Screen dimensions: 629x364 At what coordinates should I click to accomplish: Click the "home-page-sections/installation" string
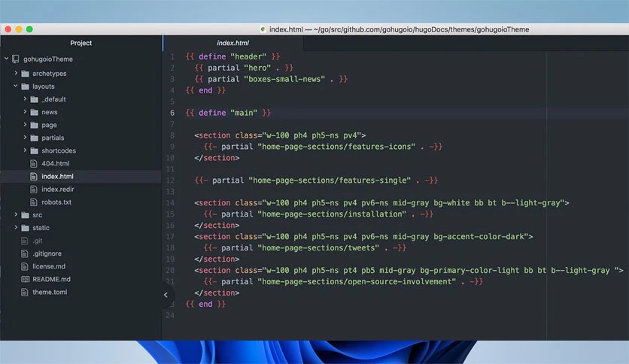(332, 214)
